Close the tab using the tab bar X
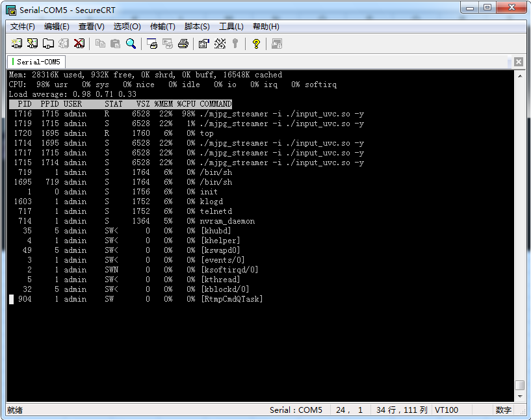 tap(518, 62)
